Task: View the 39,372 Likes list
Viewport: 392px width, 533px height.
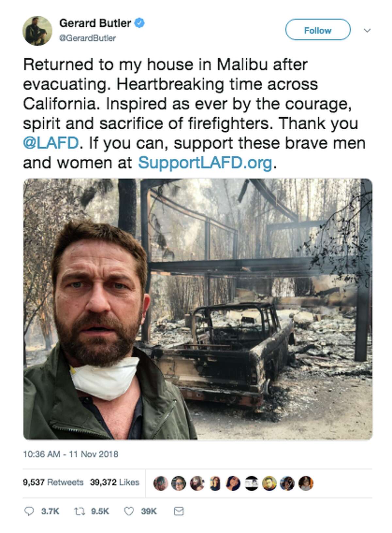Action: (x=115, y=482)
